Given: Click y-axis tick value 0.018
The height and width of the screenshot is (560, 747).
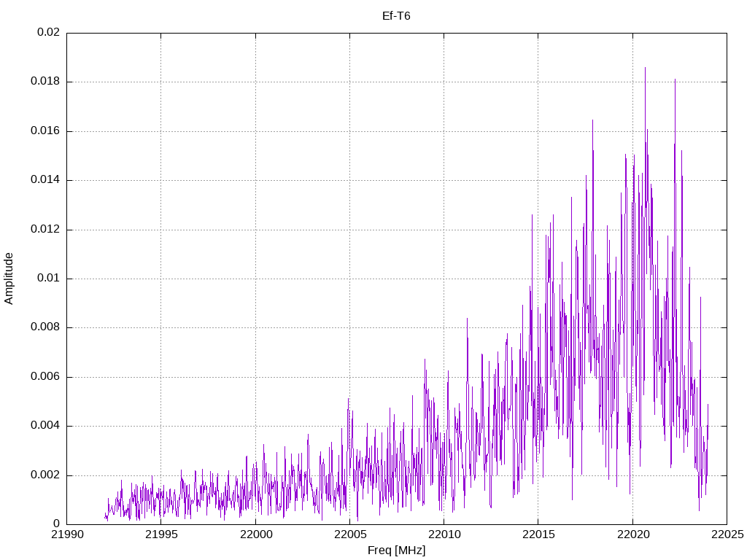Looking at the screenshot, I should coord(46,82).
